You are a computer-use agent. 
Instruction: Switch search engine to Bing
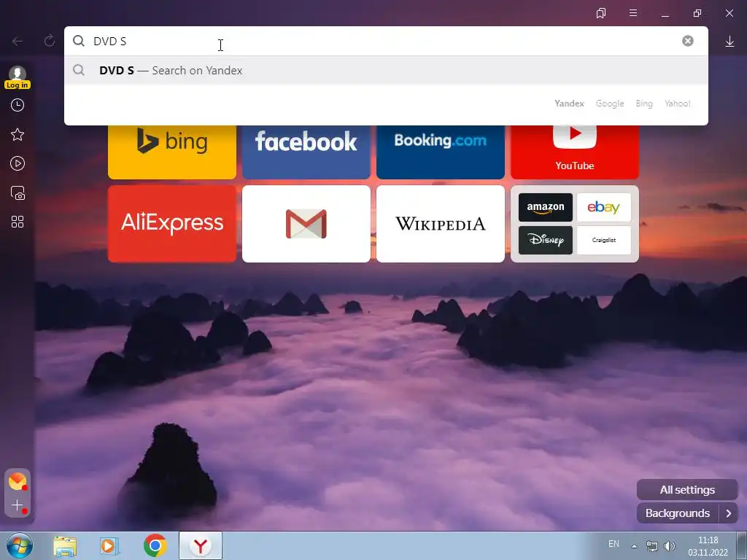[644, 104]
